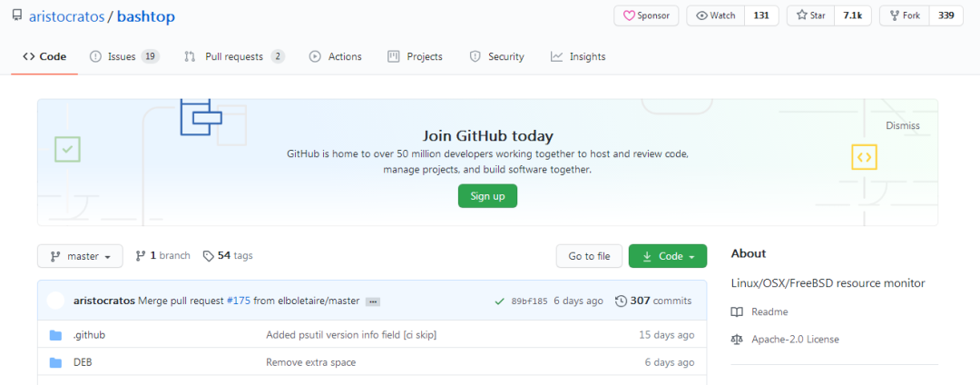Click the star icon in Star button

tap(801, 15)
